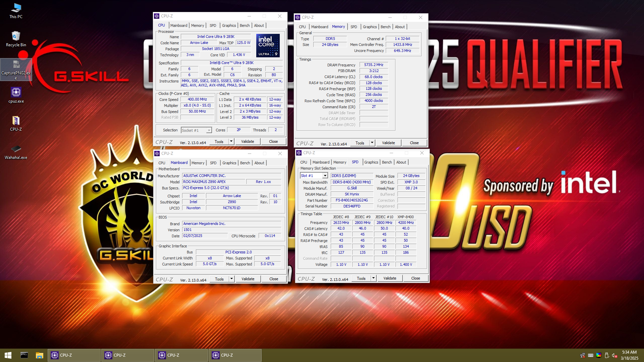The height and width of the screenshot is (362, 644).
Task: Open About tab in Mainboard window
Action: (259, 163)
